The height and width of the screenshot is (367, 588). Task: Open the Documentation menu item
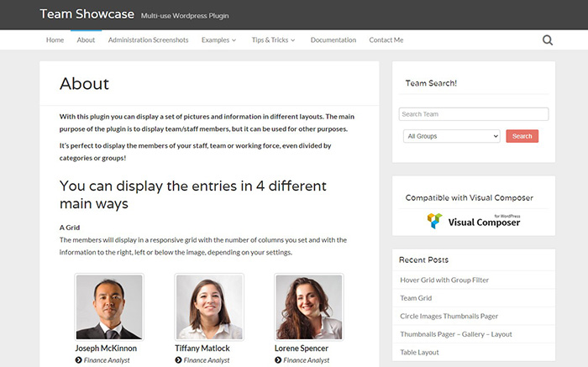(x=333, y=39)
